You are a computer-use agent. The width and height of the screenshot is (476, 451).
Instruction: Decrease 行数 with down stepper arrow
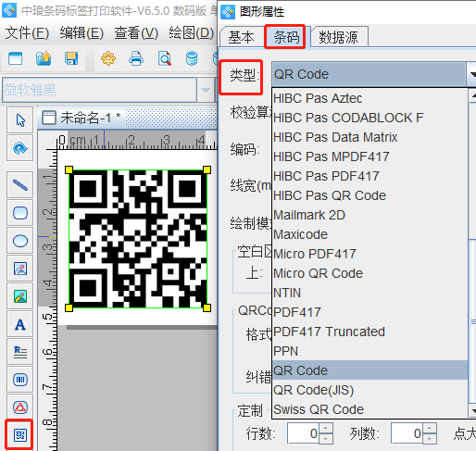tap(326, 439)
